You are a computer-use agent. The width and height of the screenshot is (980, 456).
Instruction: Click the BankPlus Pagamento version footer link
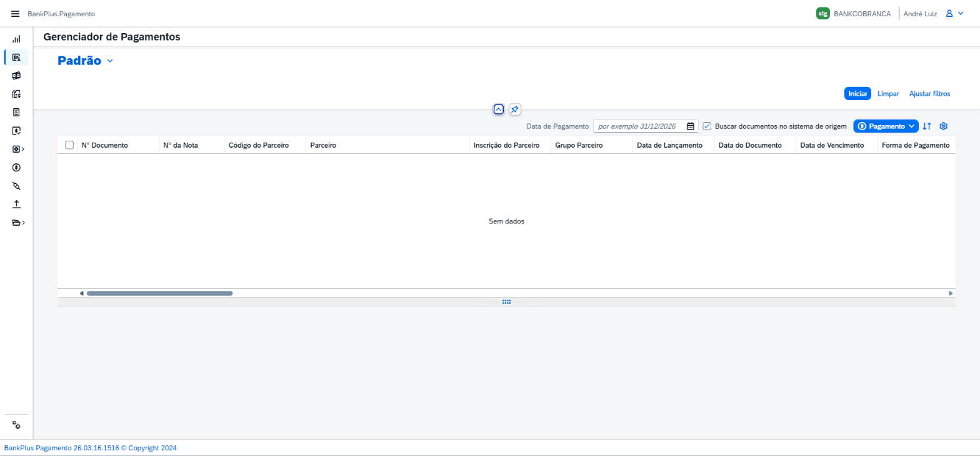91,448
